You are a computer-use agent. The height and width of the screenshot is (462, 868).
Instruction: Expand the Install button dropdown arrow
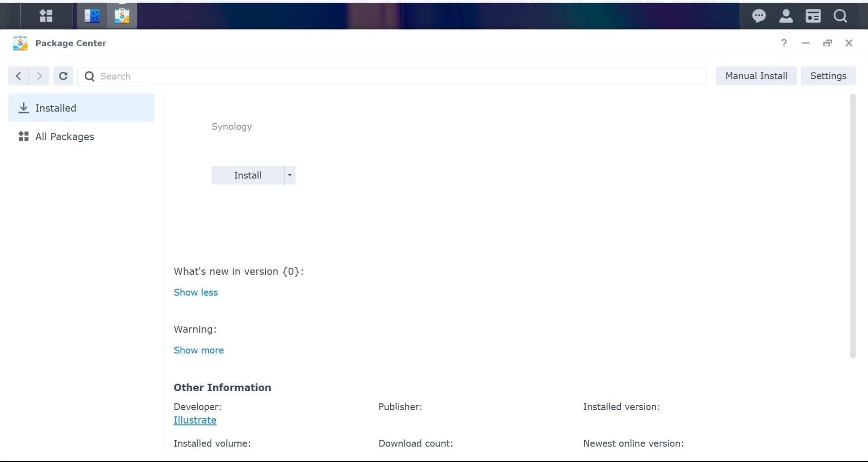click(x=290, y=175)
